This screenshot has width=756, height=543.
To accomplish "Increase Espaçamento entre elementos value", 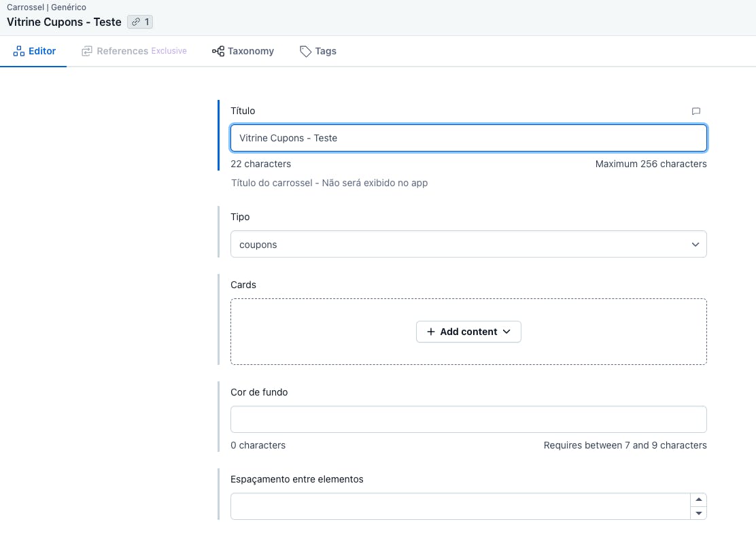I will [x=698, y=500].
